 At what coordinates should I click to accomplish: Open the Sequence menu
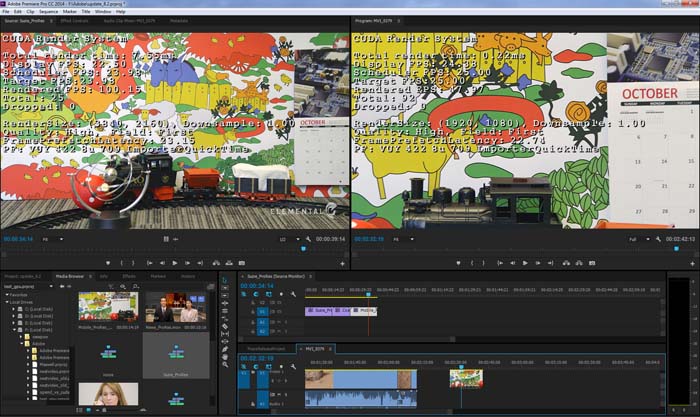click(x=48, y=12)
